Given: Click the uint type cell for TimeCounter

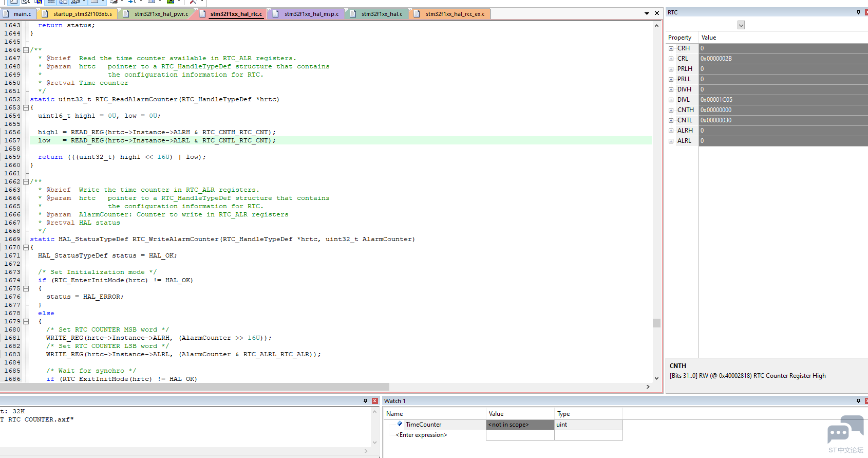Looking at the screenshot, I should pos(589,425).
